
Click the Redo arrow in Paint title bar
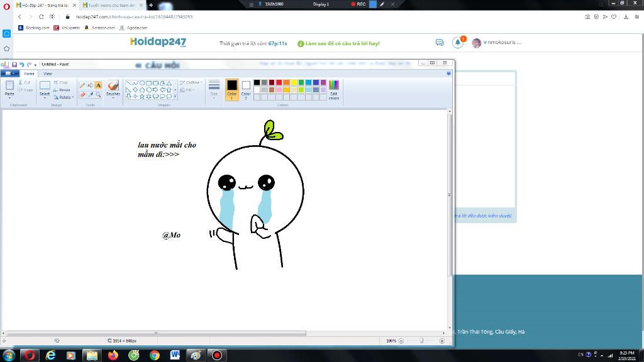(x=29, y=65)
